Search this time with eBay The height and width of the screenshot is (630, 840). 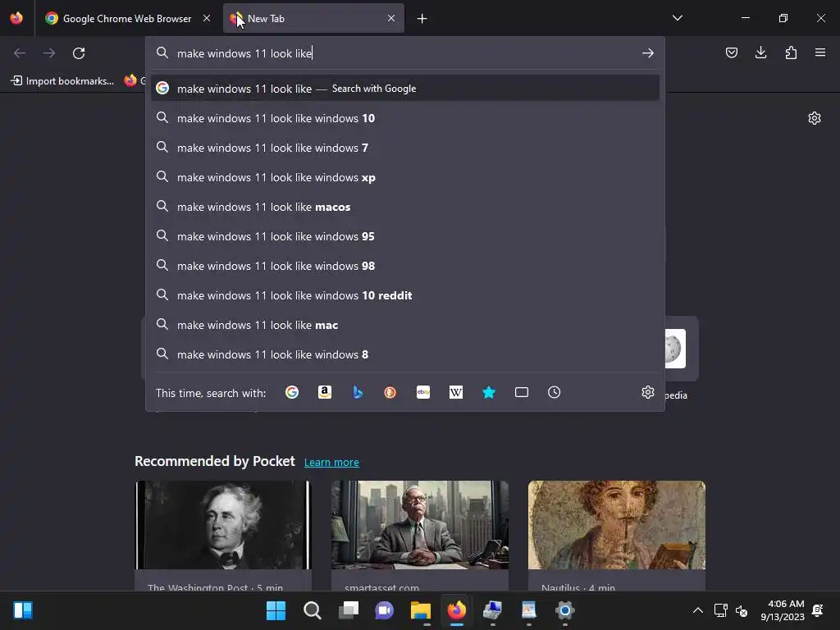click(423, 393)
